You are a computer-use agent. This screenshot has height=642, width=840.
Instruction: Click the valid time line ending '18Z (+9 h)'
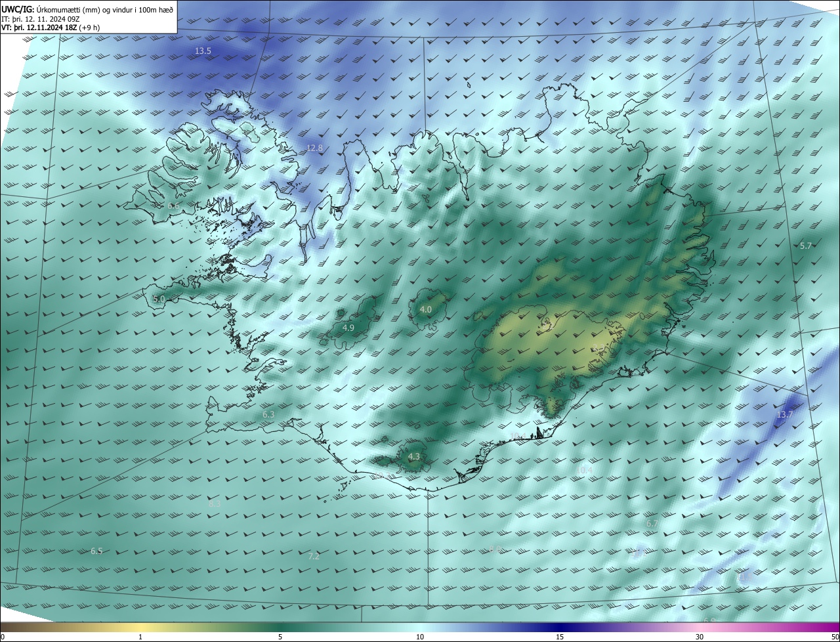click(x=51, y=28)
